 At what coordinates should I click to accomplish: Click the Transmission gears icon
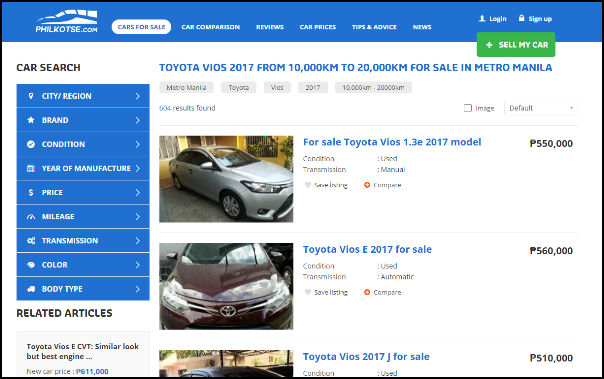coord(31,241)
